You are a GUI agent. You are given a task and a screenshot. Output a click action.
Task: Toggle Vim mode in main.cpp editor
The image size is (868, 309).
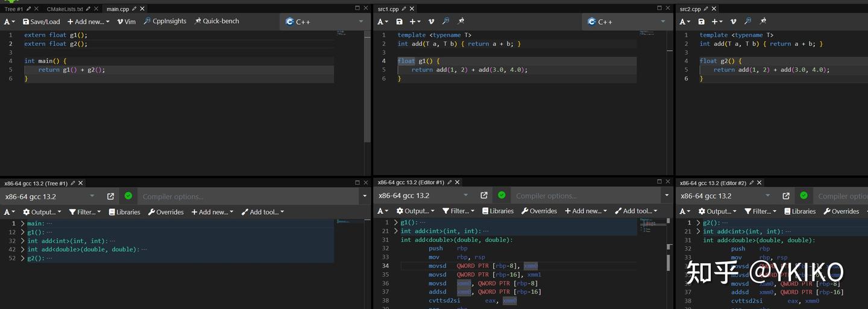click(126, 22)
